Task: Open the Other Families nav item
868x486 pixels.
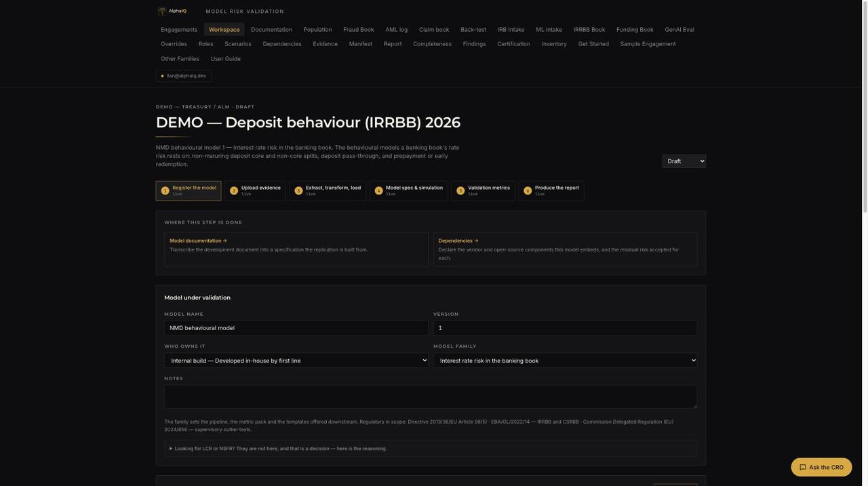Action: point(180,59)
